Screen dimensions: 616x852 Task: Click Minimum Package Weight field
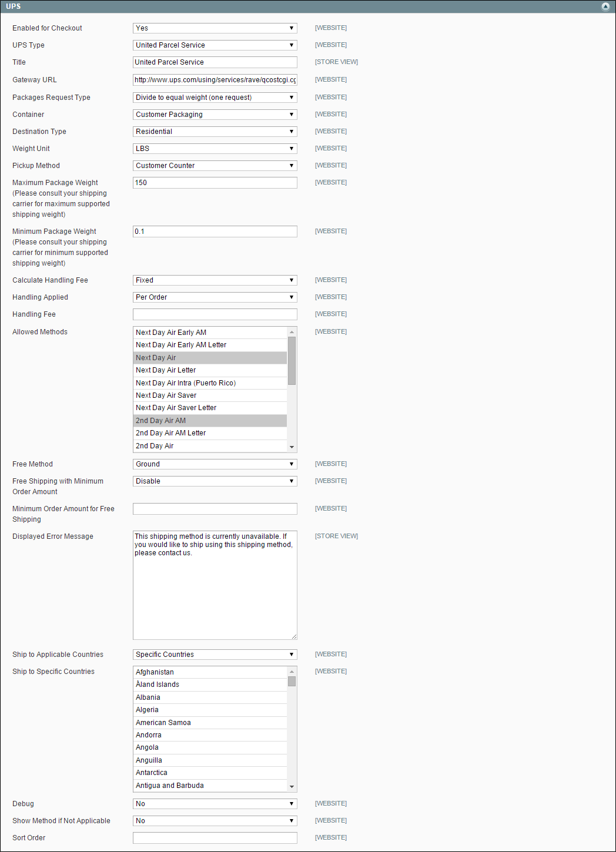coord(215,232)
